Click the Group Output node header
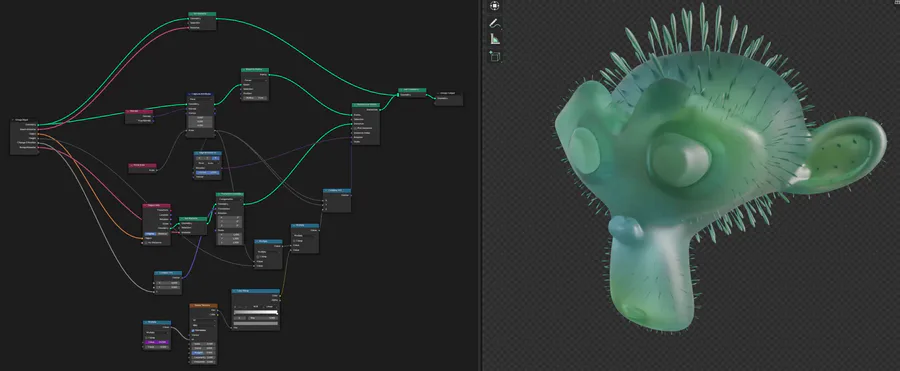Image resolution: width=900 pixels, height=371 pixels. 449,93
